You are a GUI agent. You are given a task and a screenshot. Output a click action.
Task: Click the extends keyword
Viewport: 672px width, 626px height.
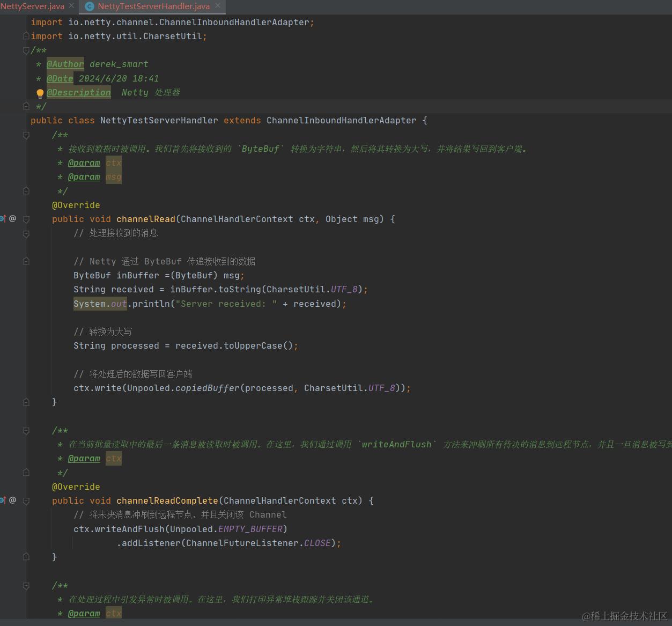point(242,121)
